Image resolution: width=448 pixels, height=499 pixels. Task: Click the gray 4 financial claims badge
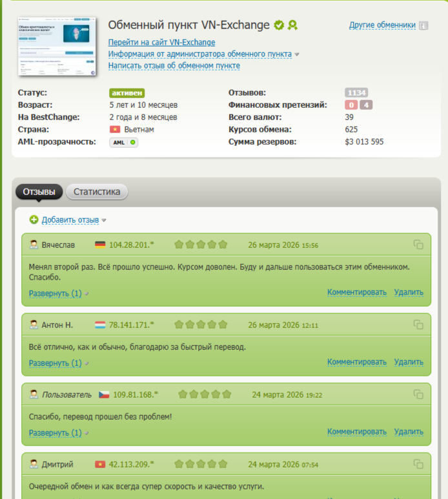(366, 105)
